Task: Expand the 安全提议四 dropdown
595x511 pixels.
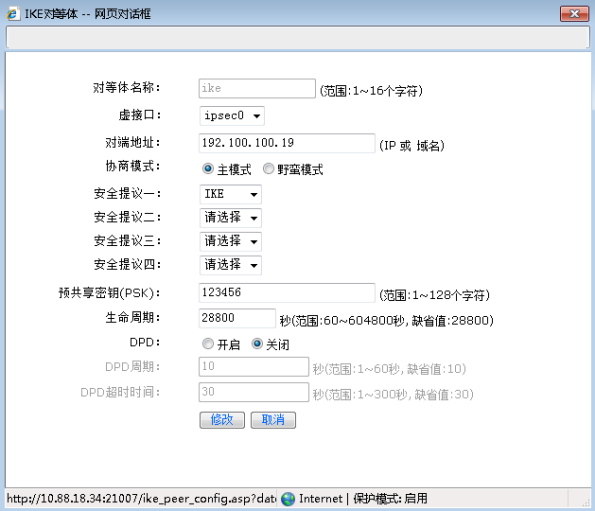Action: coord(230,265)
